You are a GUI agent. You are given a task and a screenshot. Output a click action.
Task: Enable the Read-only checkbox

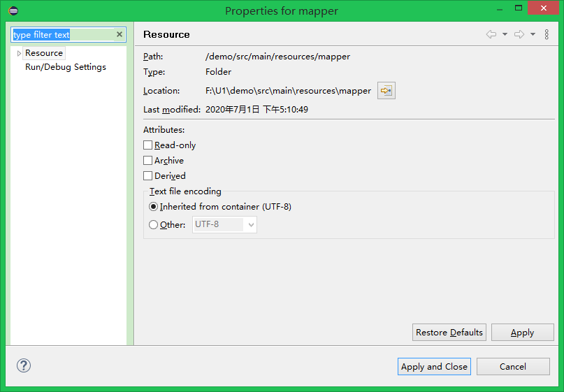[148, 145]
